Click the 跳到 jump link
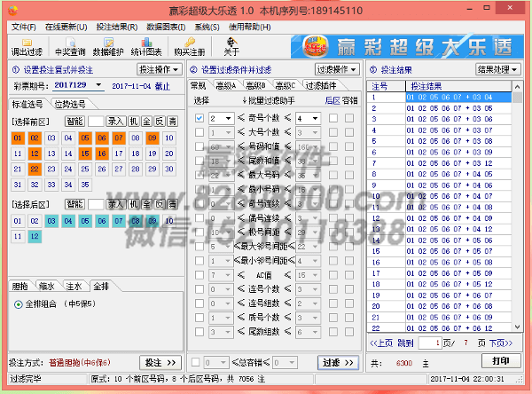Viewport: 532px width, 394px height. pos(406,343)
